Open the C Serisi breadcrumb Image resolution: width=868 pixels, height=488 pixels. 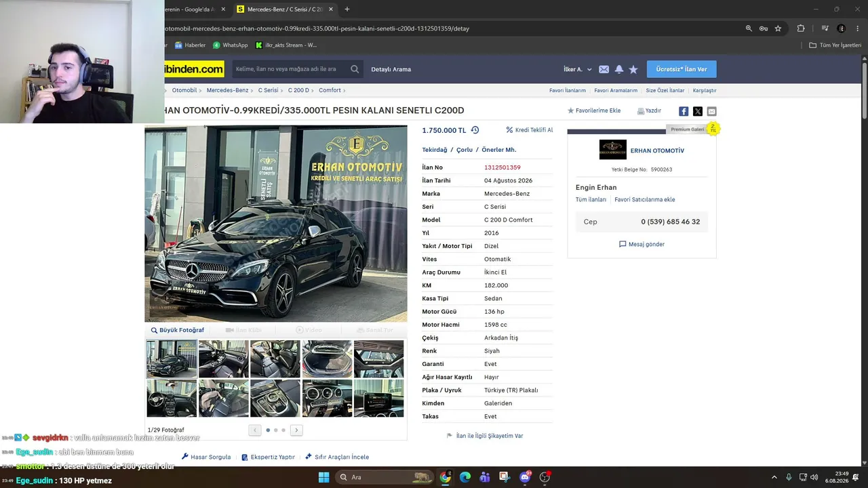(269, 90)
